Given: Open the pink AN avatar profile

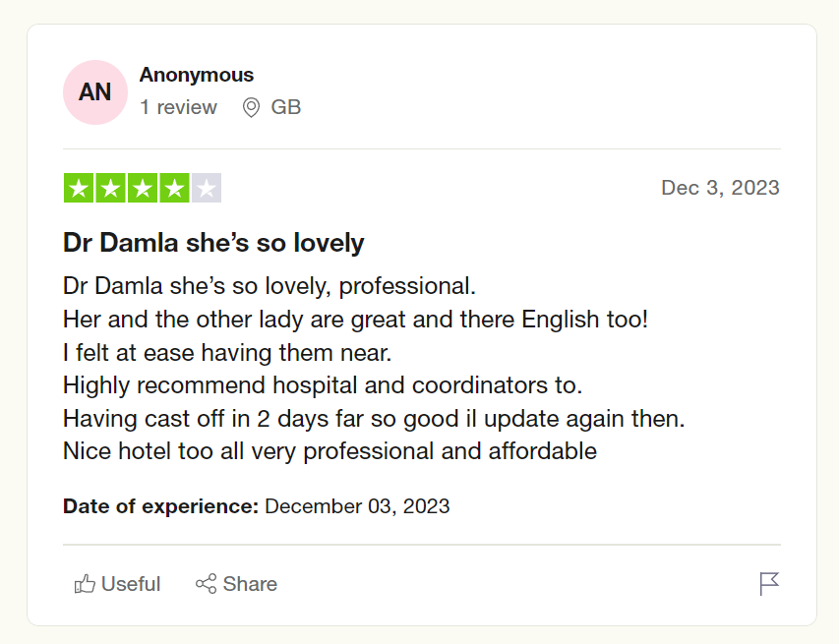Looking at the screenshot, I should tap(95, 92).
